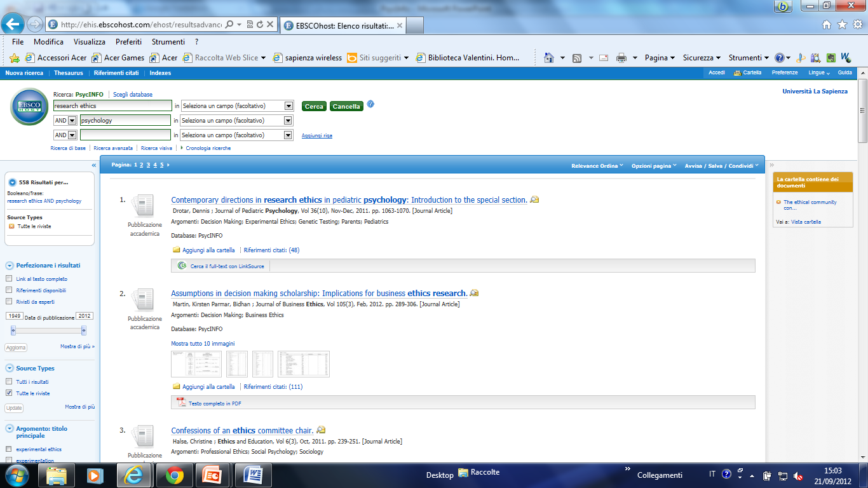Open Opzioni pagina dropdown
Viewport: 868px width, 488px height.
pyautogui.click(x=654, y=166)
